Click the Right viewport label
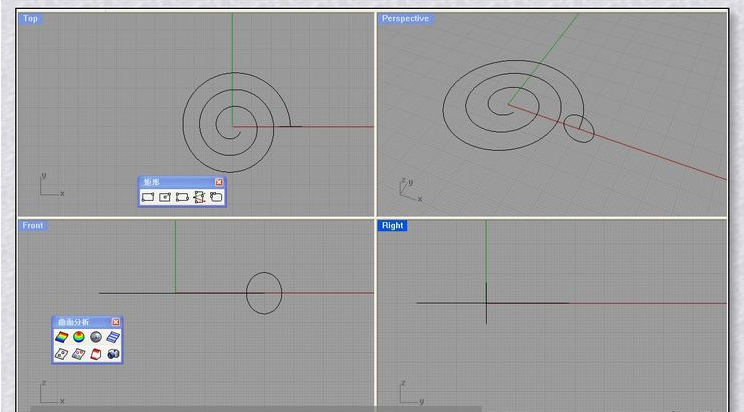This screenshot has width=744, height=412. click(392, 225)
